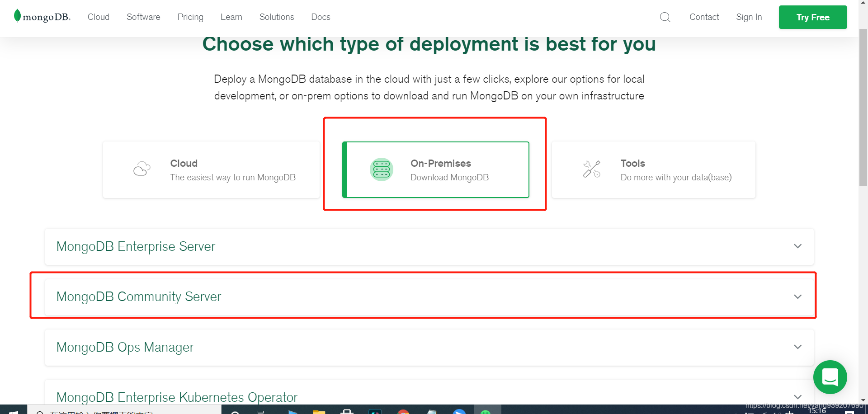The width and height of the screenshot is (868, 414).
Task: Click the Tools wrench icon
Action: (591, 169)
